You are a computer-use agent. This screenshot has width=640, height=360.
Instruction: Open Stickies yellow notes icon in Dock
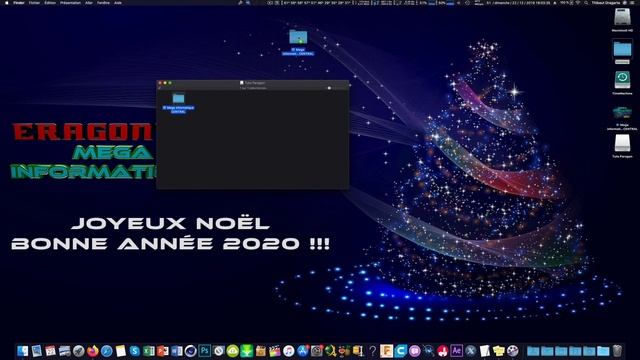click(498, 351)
